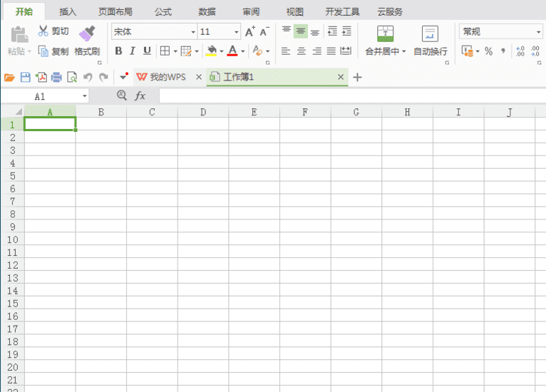Image resolution: width=546 pixels, height=392 pixels.
Task: Open the 公式 ribbon tab
Action: click(x=163, y=12)
